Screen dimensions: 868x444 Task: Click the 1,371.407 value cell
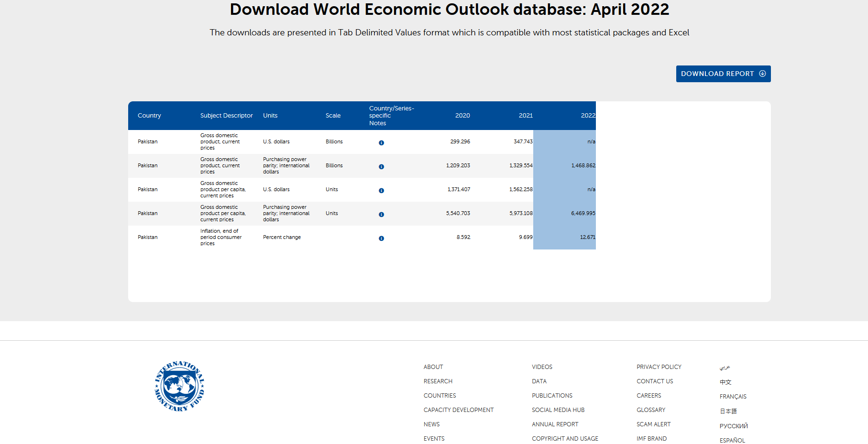(459, 189)
